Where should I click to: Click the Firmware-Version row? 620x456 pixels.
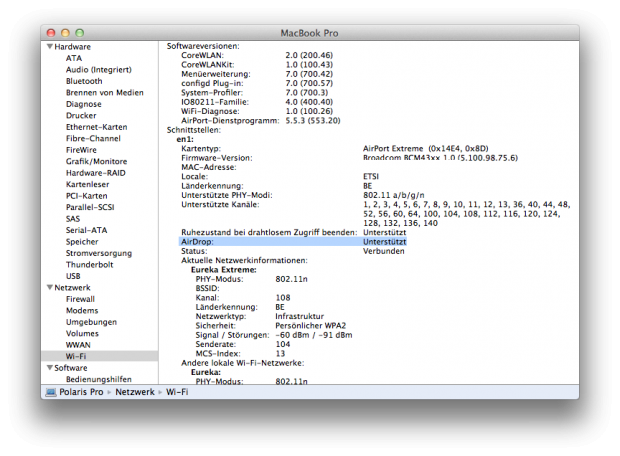[x=349, y=158]
